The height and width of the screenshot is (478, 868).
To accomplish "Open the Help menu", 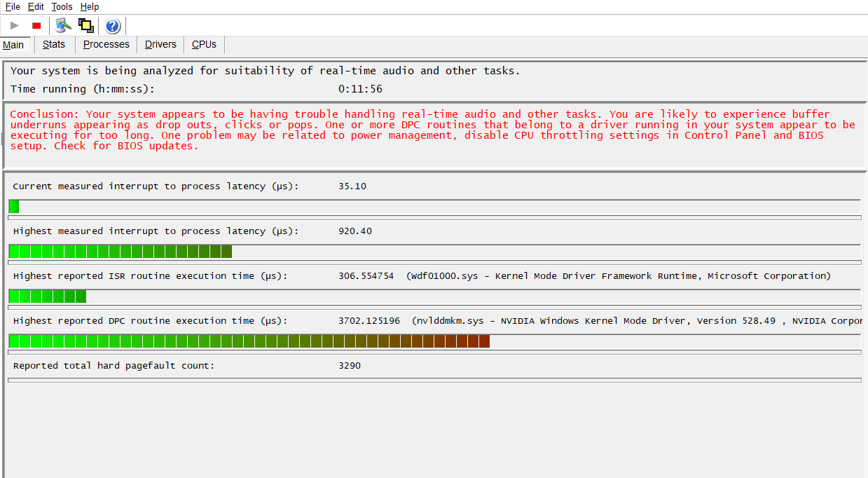I will (x=90, y=6).
